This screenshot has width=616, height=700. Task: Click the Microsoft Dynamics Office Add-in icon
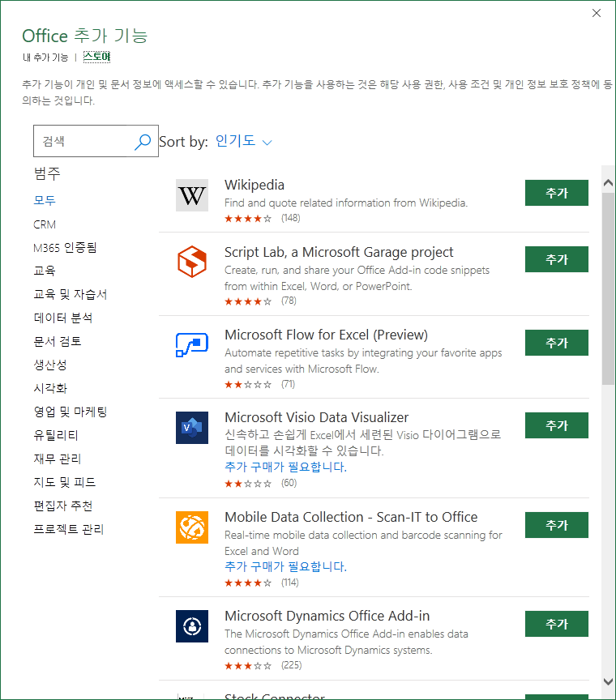point(191,626)
